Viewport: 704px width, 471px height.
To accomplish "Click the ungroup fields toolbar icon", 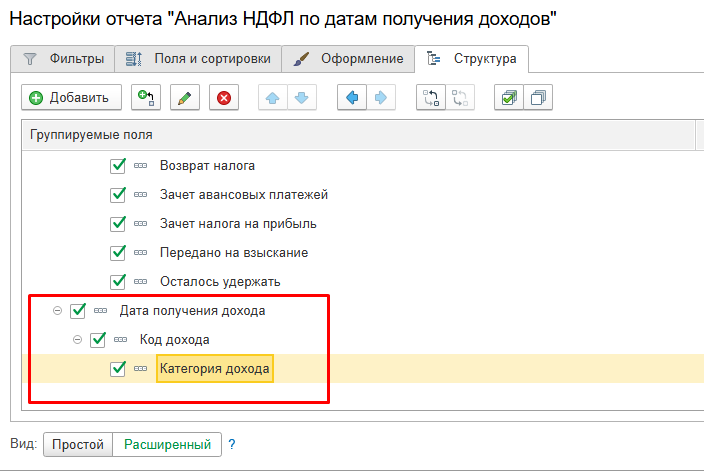I will pos(460,97).
